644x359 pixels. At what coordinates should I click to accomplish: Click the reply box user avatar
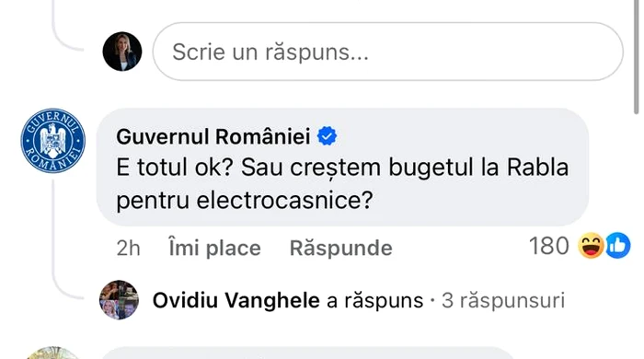tap(122, 52)
